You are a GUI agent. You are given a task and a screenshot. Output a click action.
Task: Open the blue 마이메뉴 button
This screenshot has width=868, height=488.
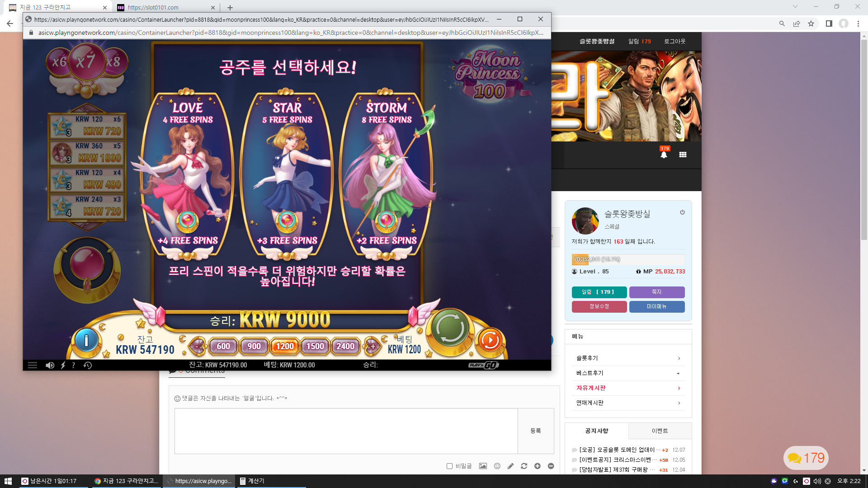tap(657, 306)
